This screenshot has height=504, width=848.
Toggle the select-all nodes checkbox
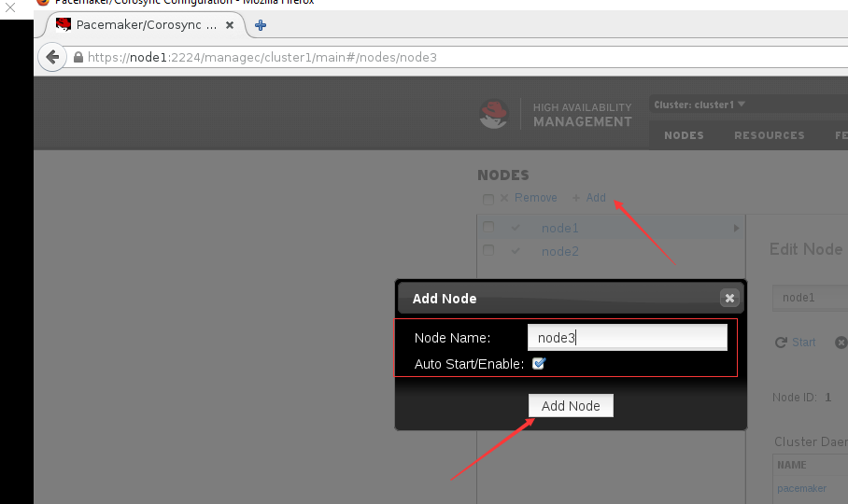pyautogui.click(x=488, y=200)
